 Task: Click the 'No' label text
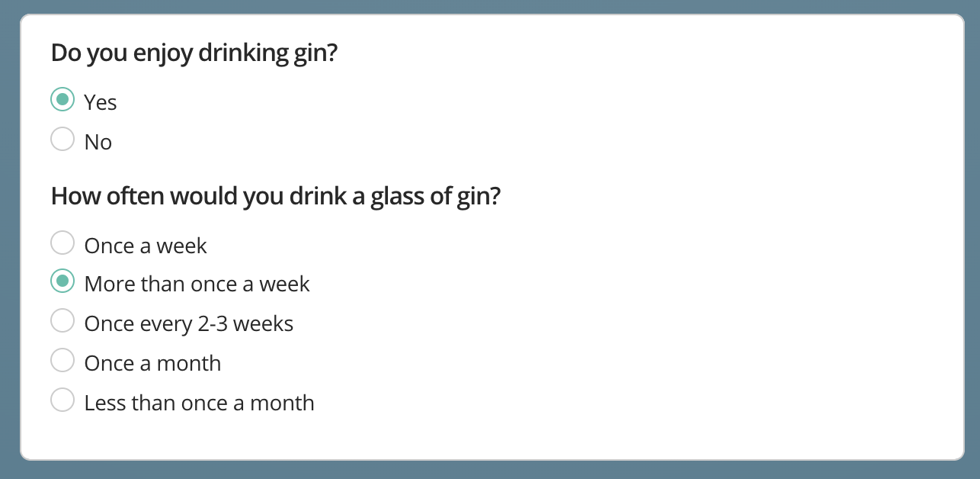(98, 143)
